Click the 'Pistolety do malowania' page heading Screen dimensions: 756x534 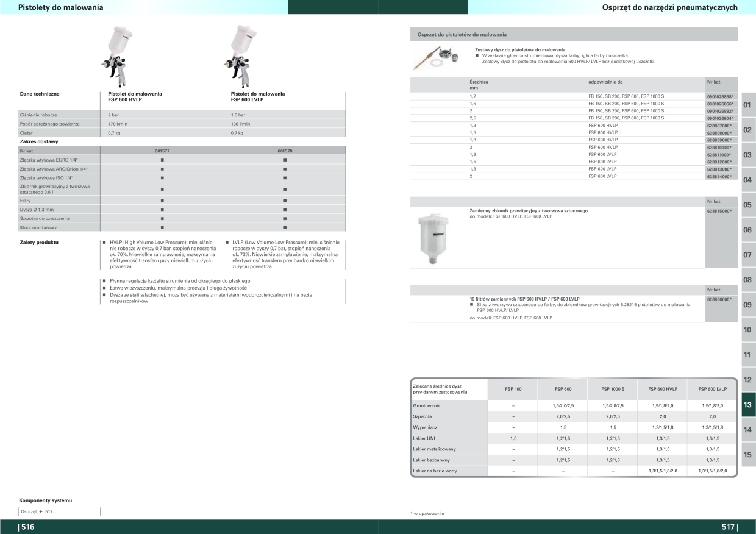(60, 7)
